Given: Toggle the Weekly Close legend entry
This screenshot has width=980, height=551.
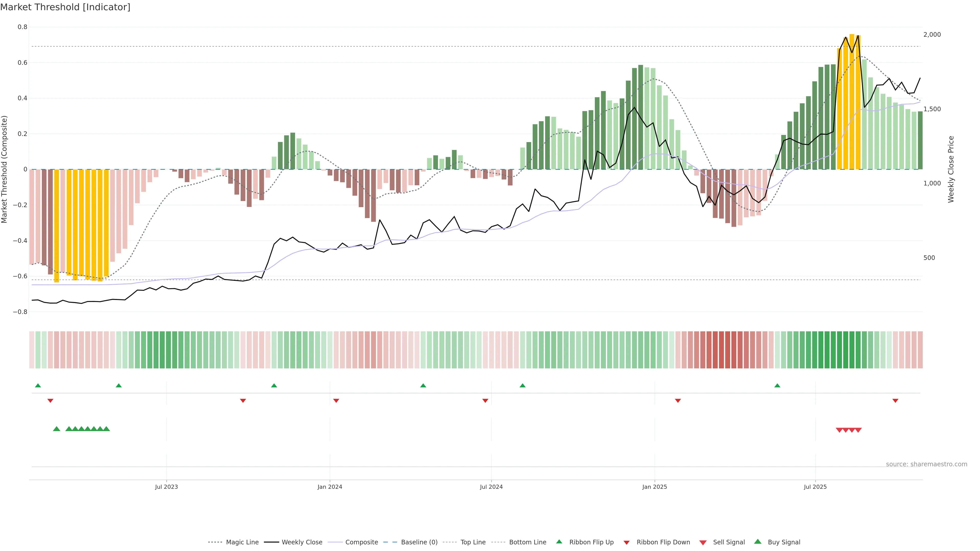Looking at the screenshot, I should pyautogui.click(x=302, y=542).
